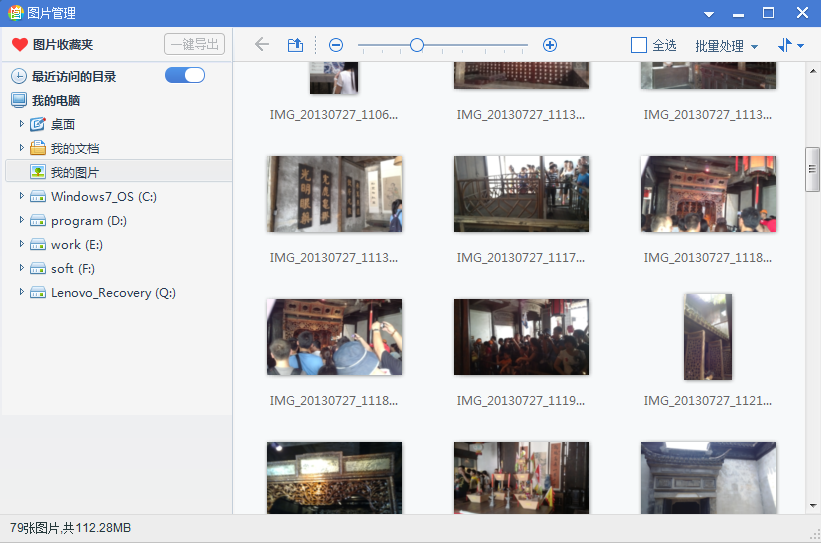
Task: Toggle the 最近访问的目录 switch
Action: [185, 76]
